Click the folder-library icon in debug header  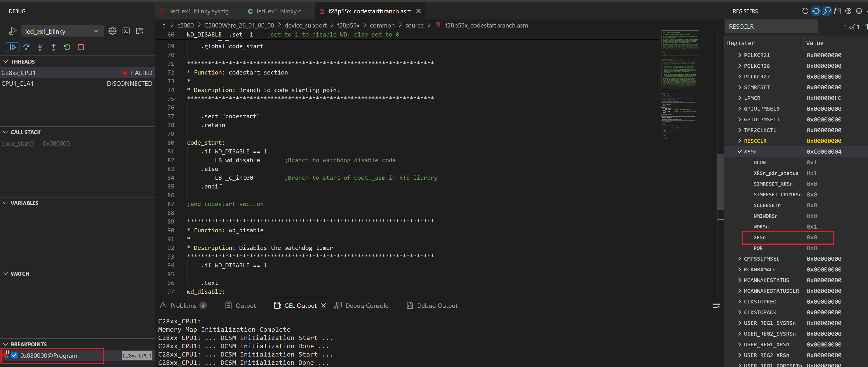(x=140, y=31)
